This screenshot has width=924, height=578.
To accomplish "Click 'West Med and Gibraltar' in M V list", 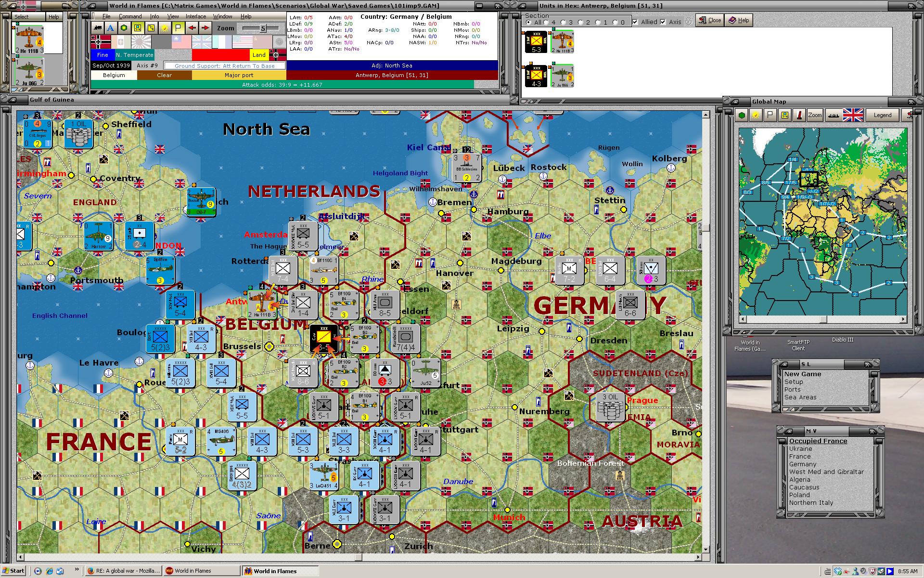I will coord(826,472).
